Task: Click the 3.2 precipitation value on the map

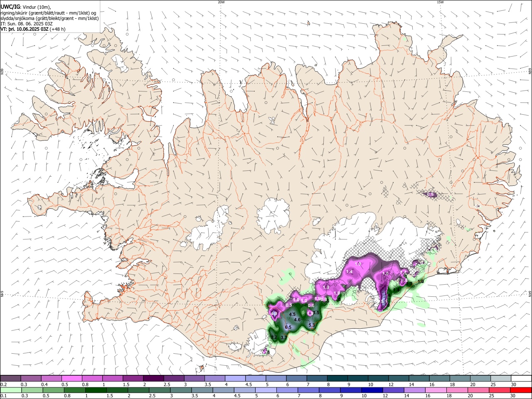Action: tap(274, 337)
